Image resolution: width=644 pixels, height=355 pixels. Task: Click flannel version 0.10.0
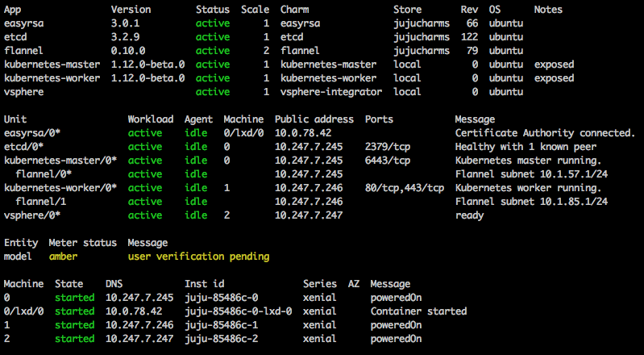click(x=128, y=51)
